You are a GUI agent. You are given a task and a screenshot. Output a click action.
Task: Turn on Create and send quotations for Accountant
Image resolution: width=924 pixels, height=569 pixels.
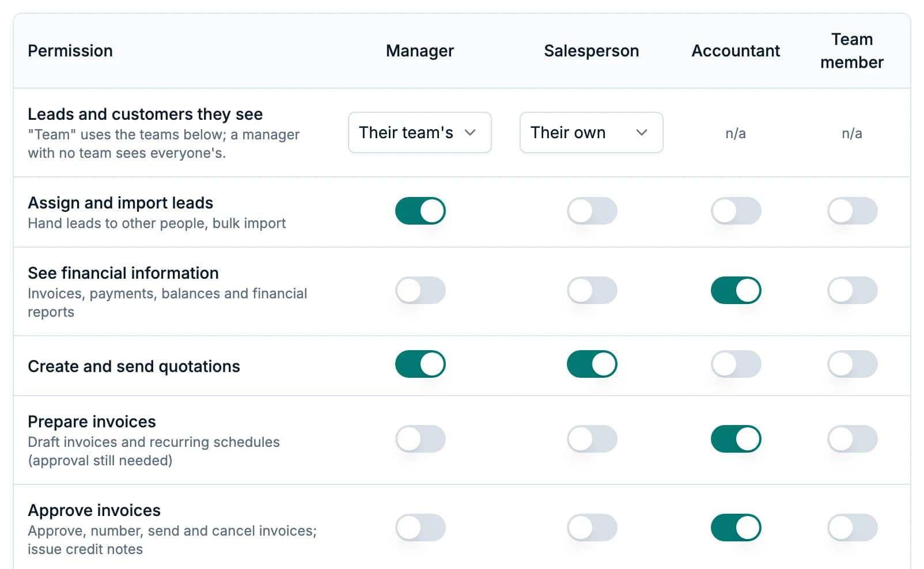736,364
